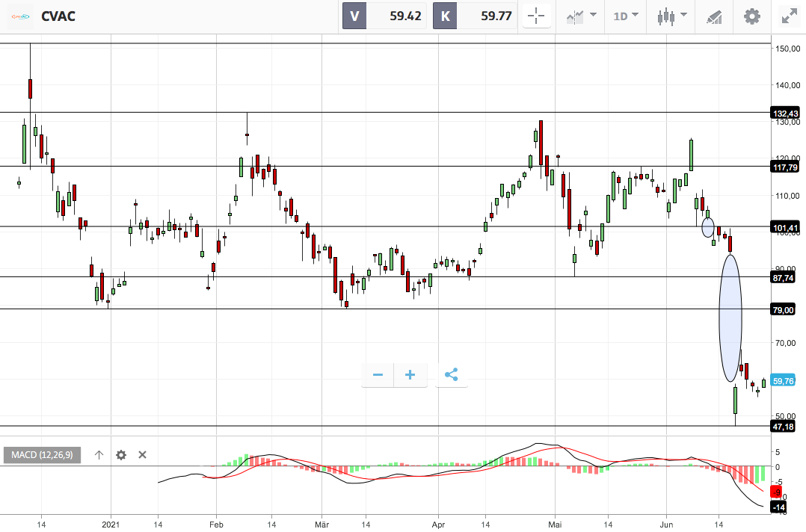This screenshot has height=532, width=806.
Task: Click the K buy price 59.77 button
Action: 475,16
